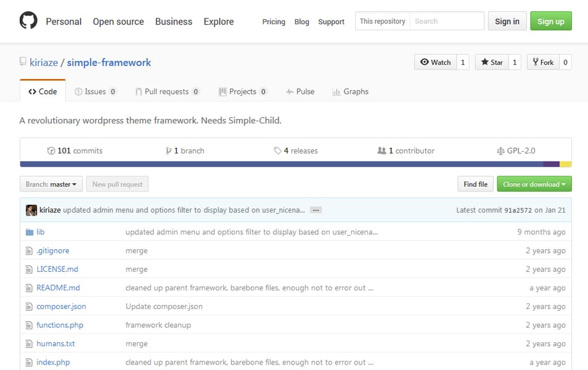This screenshot has height=370, width=588.
Task: Open the lib folder icon
Action: pos(30,232)
